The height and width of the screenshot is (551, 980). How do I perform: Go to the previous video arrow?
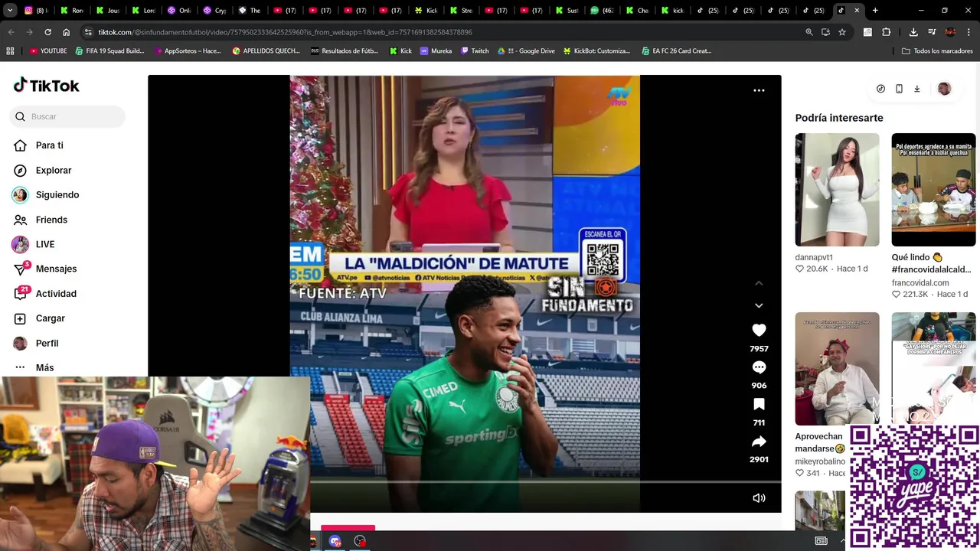pyautogui.click(x=759, y=283)
